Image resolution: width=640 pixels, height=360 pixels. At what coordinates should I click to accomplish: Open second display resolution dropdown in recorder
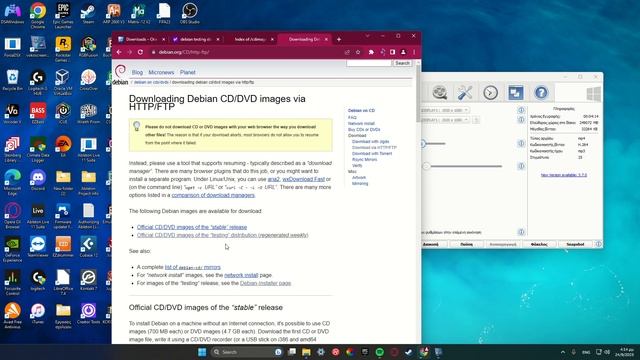pos(445,120)
